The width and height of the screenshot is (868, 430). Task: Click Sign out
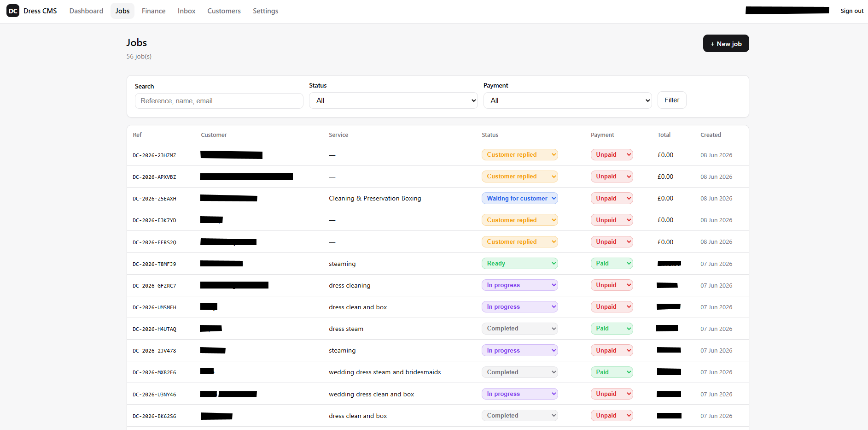click(852, 11)
